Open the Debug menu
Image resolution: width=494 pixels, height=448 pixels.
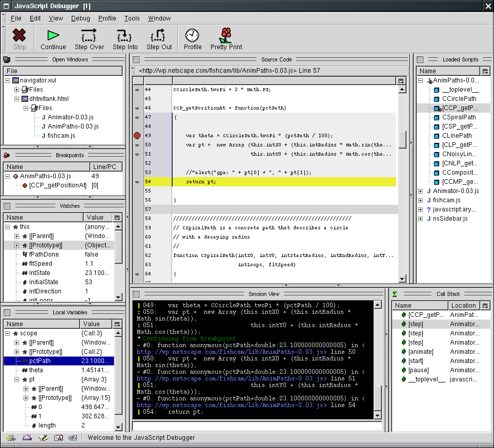(80, 18)
